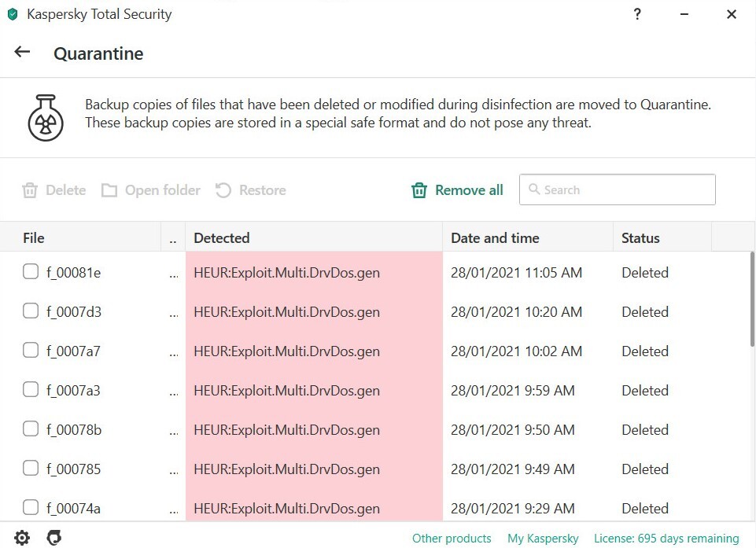Click inside the Search input field
The height and width of the screenshot is (548, 756).
pos(617,189)
